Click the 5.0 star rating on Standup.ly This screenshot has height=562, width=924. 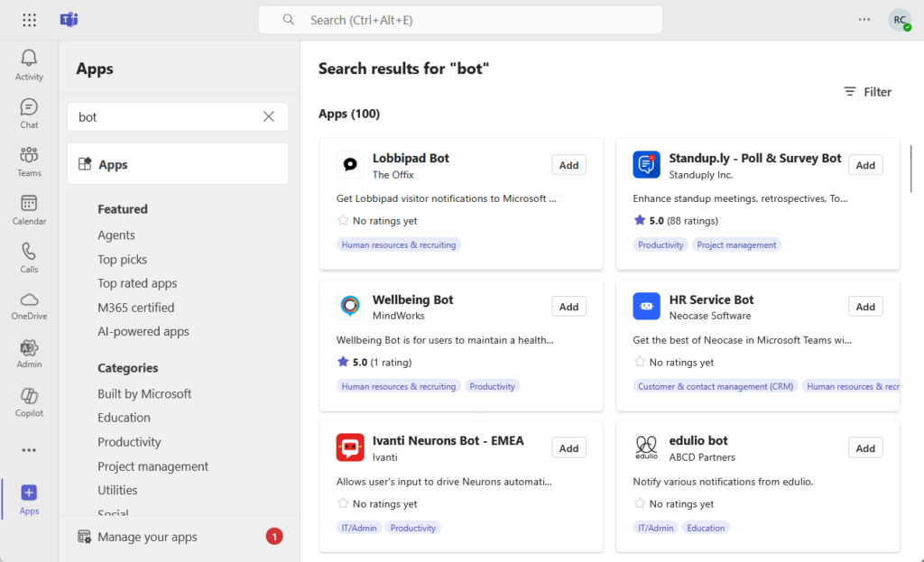(x=676, y=220)
